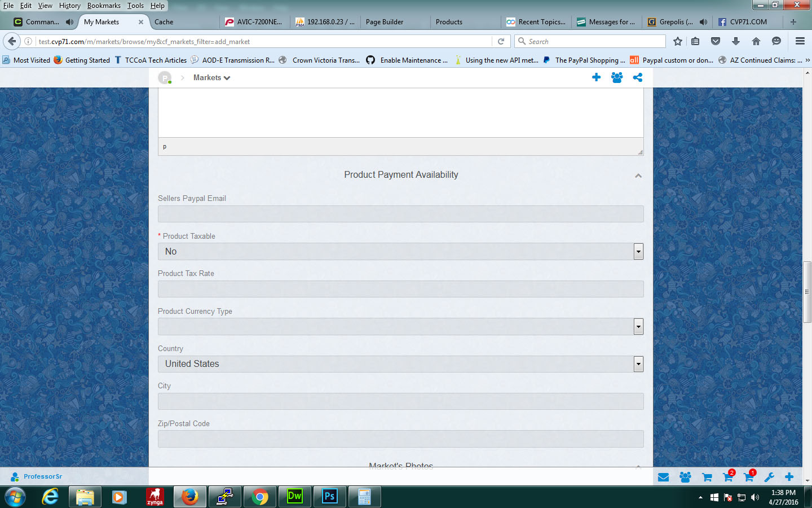Image resolution: width=812 pixels, height=508 pixels.
Task: Close the My Markets tab
Action: coord(141,22)
